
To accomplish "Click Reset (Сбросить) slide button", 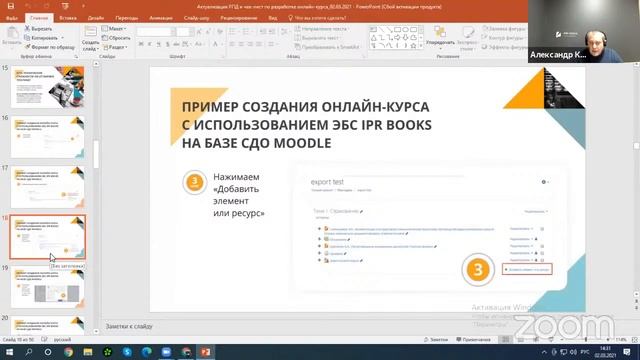I will coord(116,38).
